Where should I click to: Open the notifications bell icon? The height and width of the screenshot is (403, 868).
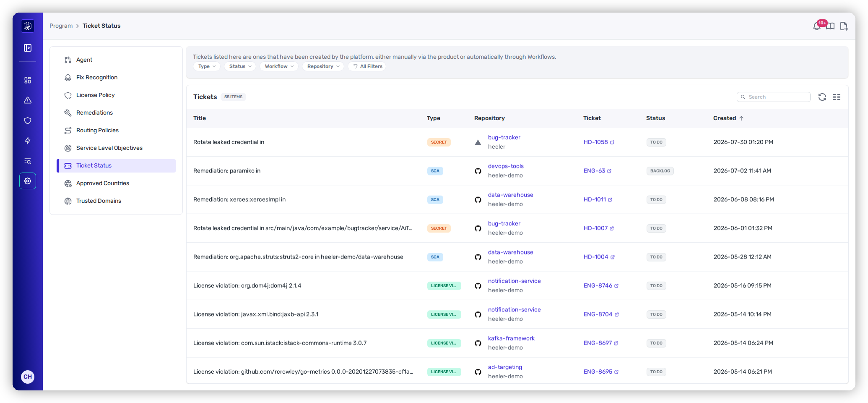click(817, 26)
